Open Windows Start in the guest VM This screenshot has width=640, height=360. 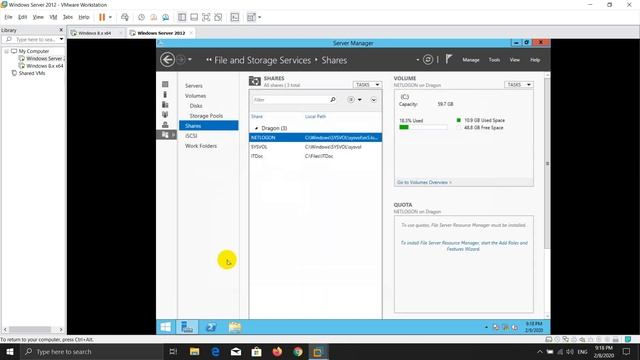166,327
